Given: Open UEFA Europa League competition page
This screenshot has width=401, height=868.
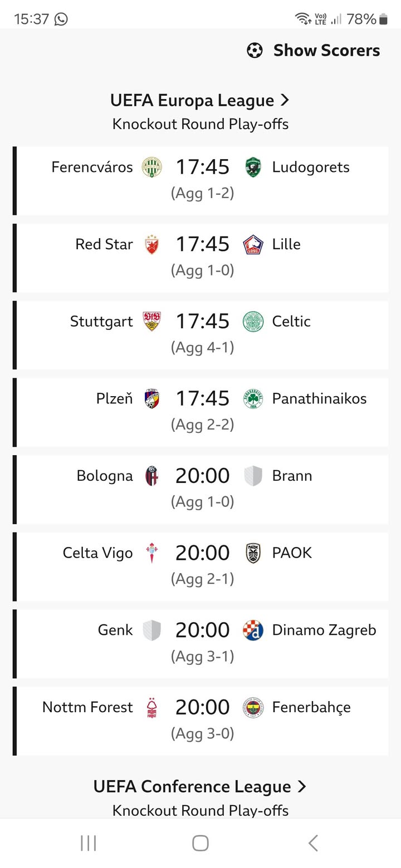Looking at the screenshot, I should tap(192, 101).
